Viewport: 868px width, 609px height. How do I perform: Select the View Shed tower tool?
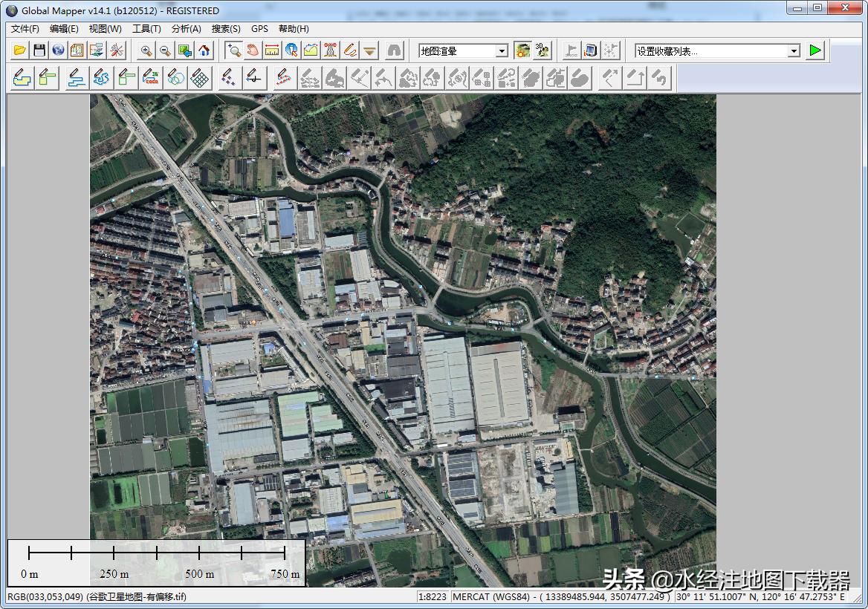(330, 51)
